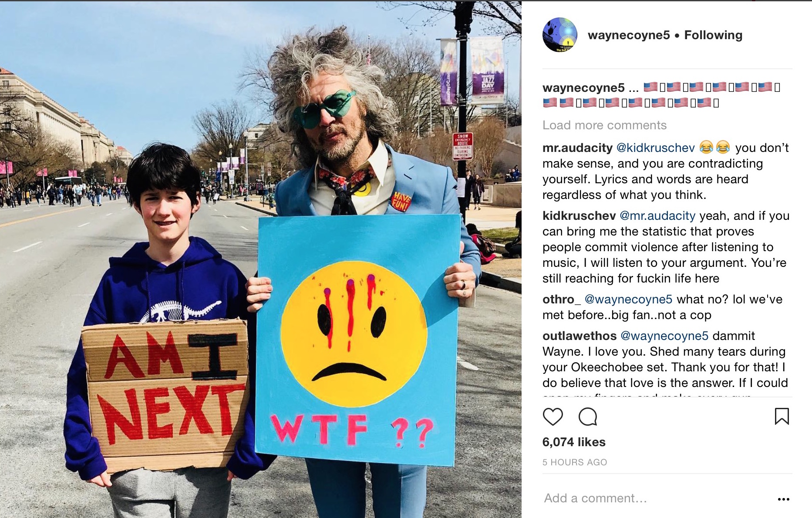Open @waynecoyne5 mention in othro_ comment
Image resolution: width=812 pixels, height=518 pixels.
[x=628, y=299]
